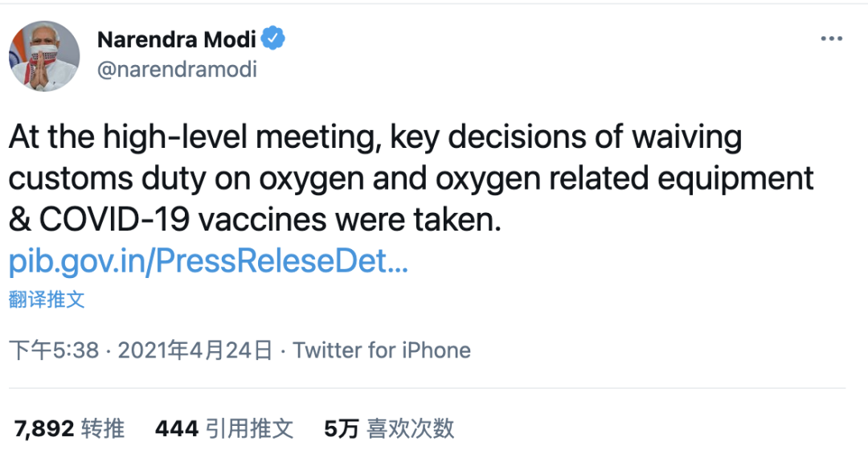This screenshot has height=454, width=868.
Task: Click the 转推 retweets label
Action: click(103, 429)
